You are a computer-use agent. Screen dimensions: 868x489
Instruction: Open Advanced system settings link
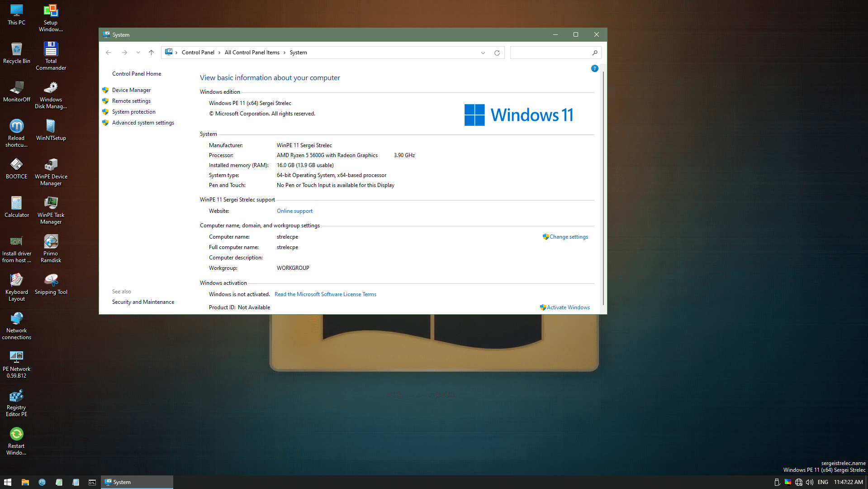143,123
